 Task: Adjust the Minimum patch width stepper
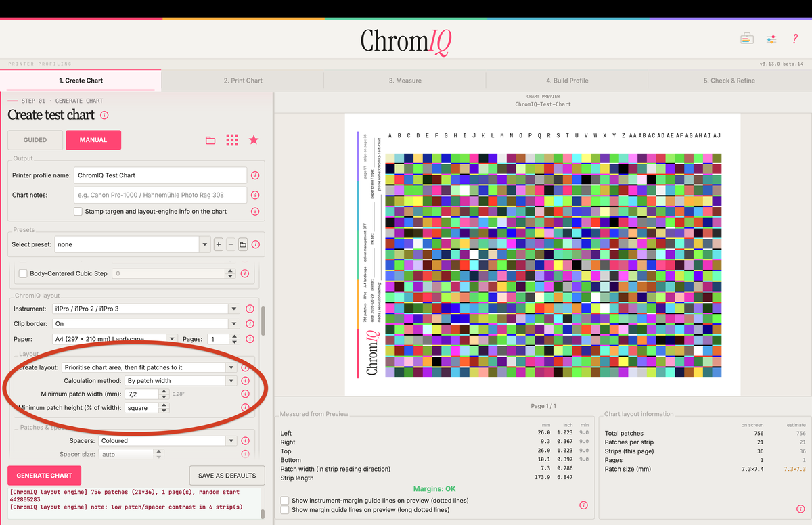[x=164, y=394]
